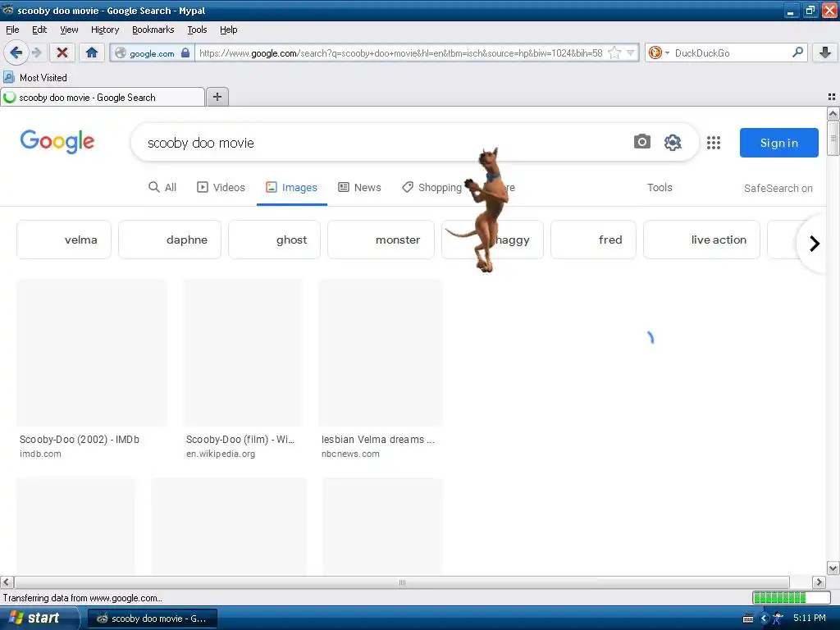The image size is (840, 630).
Task: Open the Wikipedia image thumbnail placeholder
Action: click(x=243, y=353)
